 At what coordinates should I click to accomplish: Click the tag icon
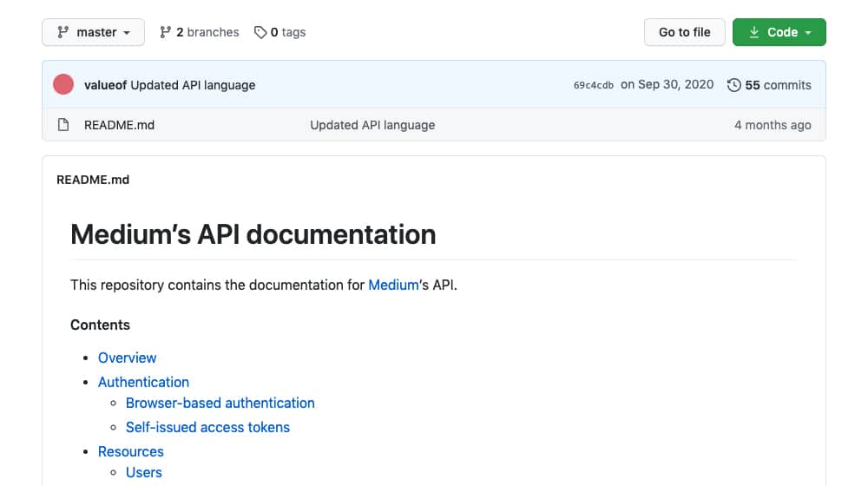tap(260, 33)
